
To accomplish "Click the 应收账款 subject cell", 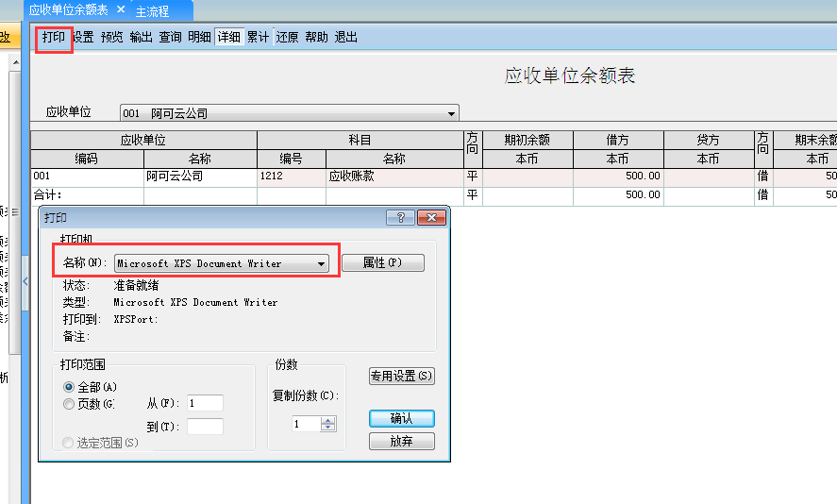I will pos(394,176).
